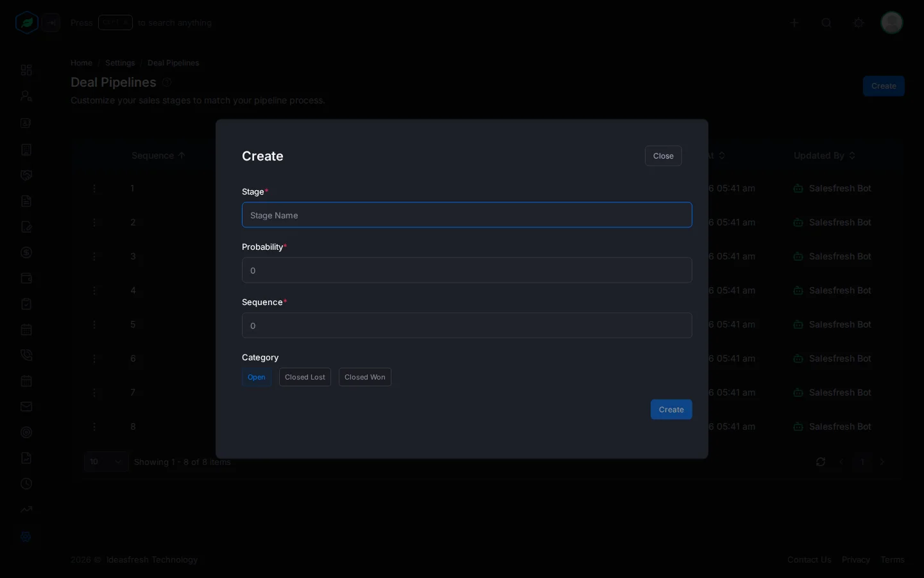Open the phone calls icon in sidebar
The height and width of the screenshot is (578, 924).
click(26, 355)
